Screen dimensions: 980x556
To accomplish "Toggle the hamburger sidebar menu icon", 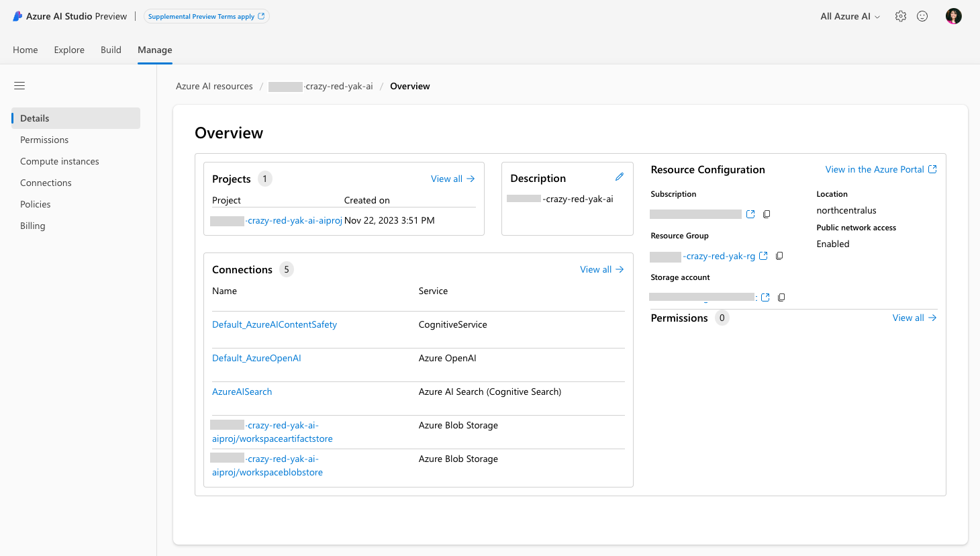I will [x=19, y=85].
